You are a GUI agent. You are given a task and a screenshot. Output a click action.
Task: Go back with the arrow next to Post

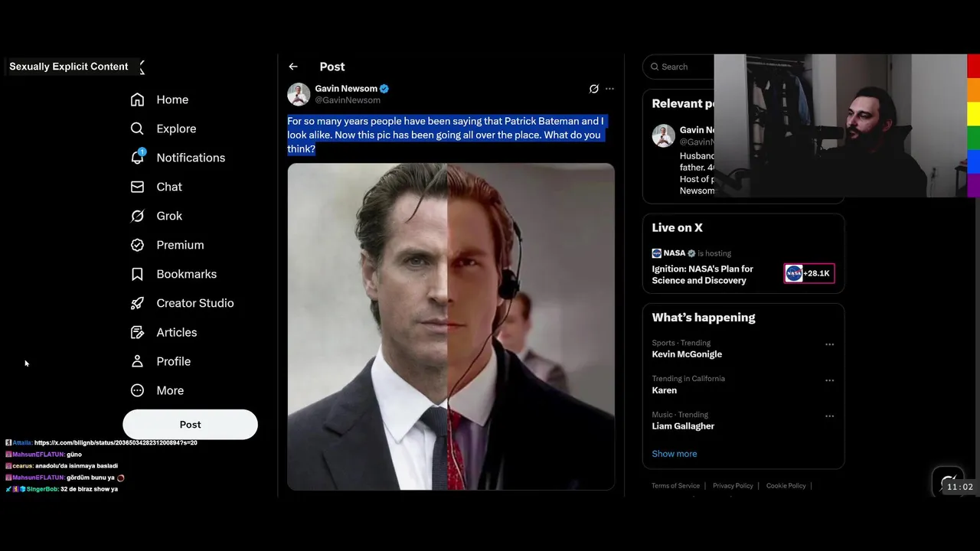[x=293, y=67]
